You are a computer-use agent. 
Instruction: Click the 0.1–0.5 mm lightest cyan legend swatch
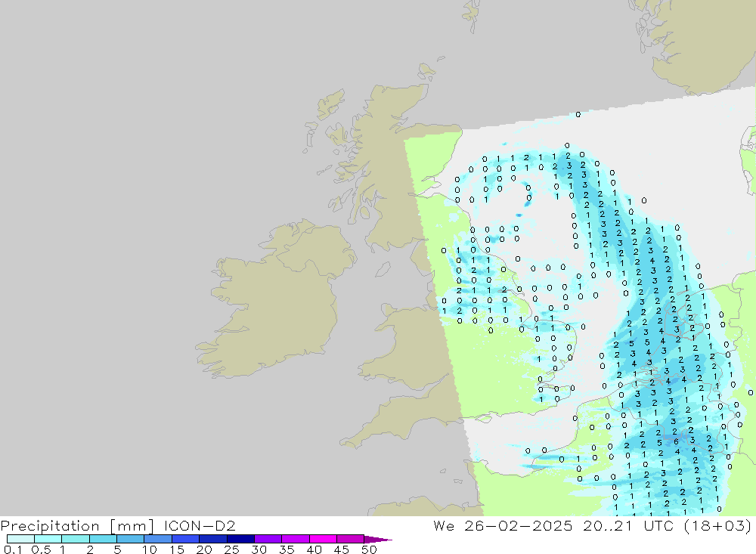click(x=20, y=539)
